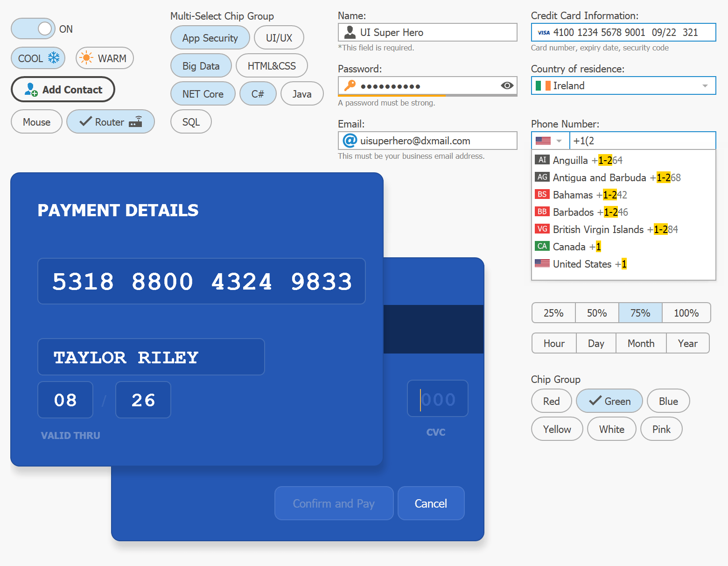
Task: Switch the ON toggle off
Action: [x=33, y=28]
